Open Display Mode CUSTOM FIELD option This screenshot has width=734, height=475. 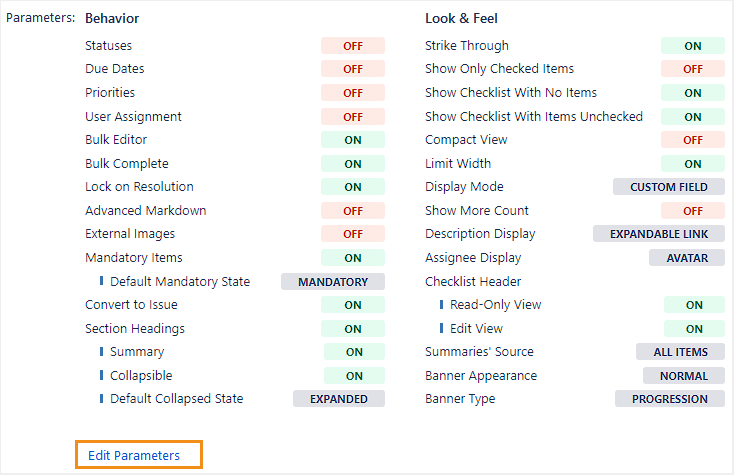(x=669, y=187)
